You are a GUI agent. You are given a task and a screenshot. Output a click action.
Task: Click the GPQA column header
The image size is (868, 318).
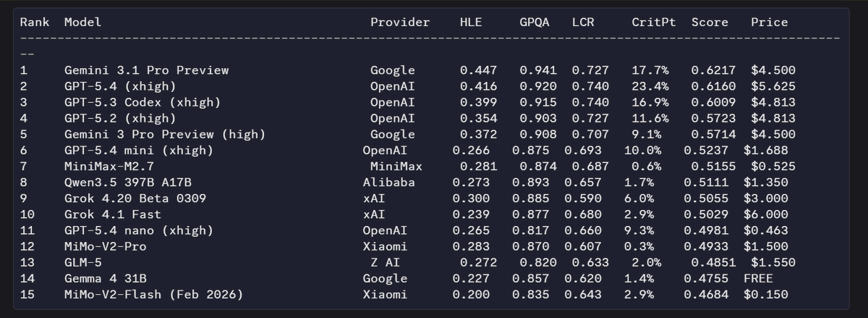pyautogui.click(x=535, y=22)
